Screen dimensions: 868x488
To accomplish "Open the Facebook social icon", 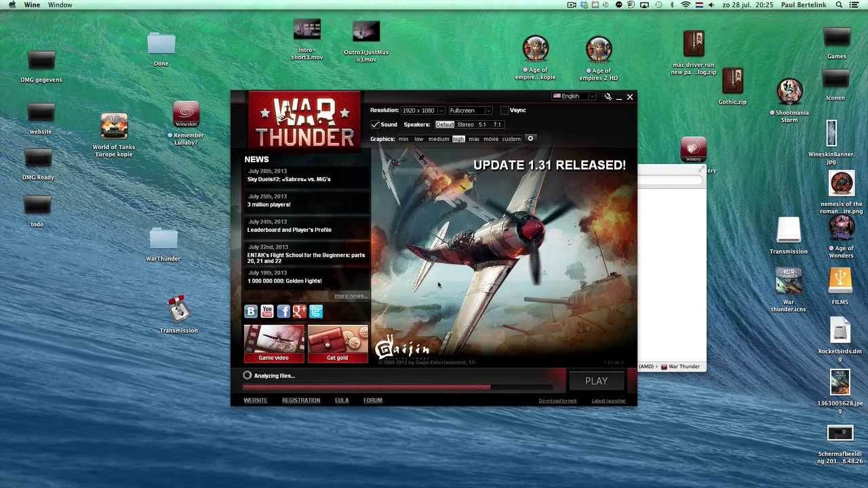I will coord(283,311).
